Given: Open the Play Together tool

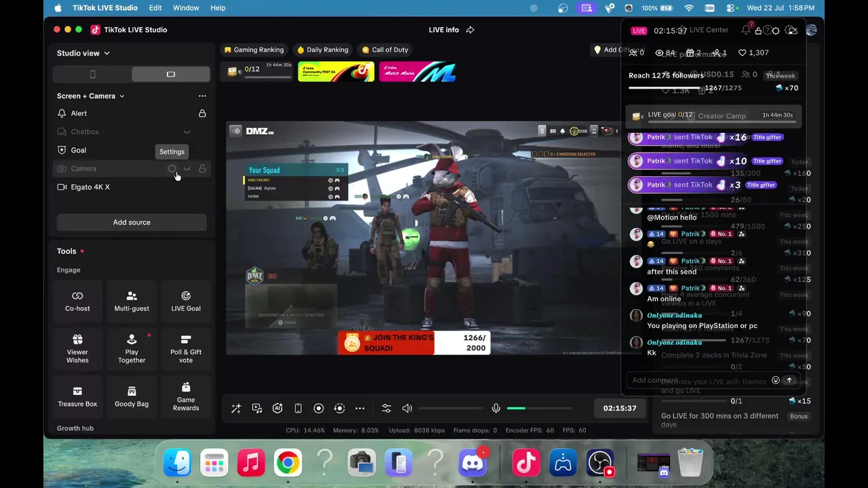Looking at the screenshot, I should (132, 348).
